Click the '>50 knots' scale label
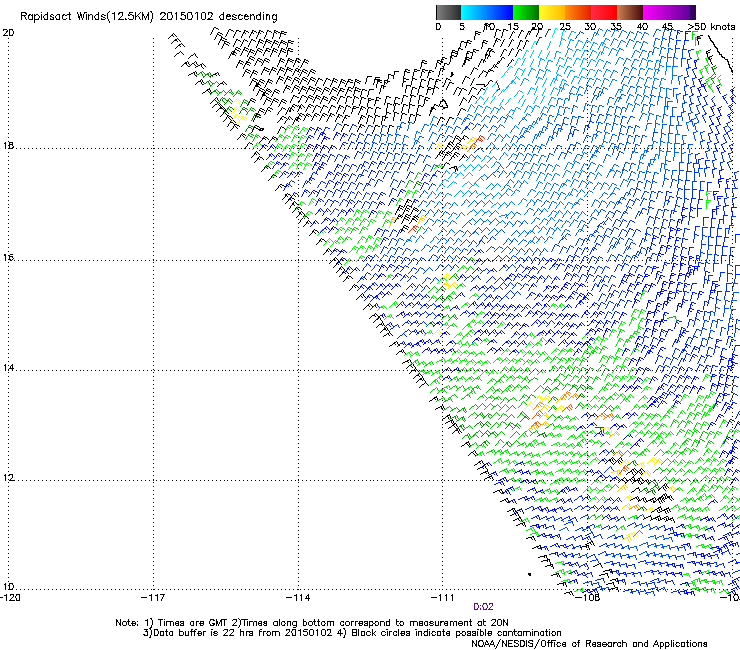This screenshot has height=650, width=740. click(711, 27)
